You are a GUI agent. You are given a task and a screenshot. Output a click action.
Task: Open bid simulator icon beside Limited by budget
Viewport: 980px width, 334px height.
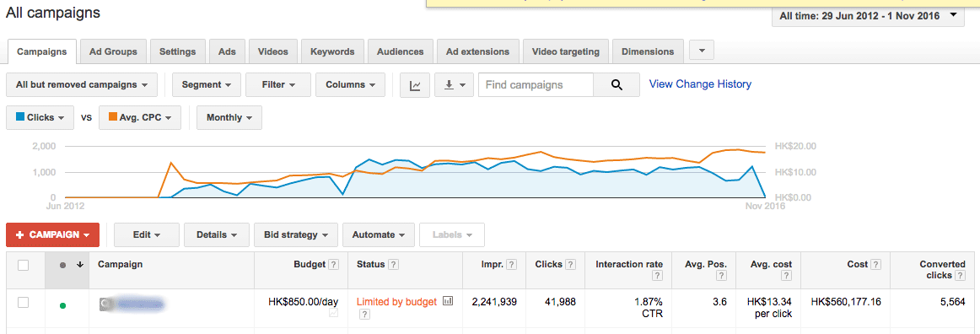click(448, 301)
